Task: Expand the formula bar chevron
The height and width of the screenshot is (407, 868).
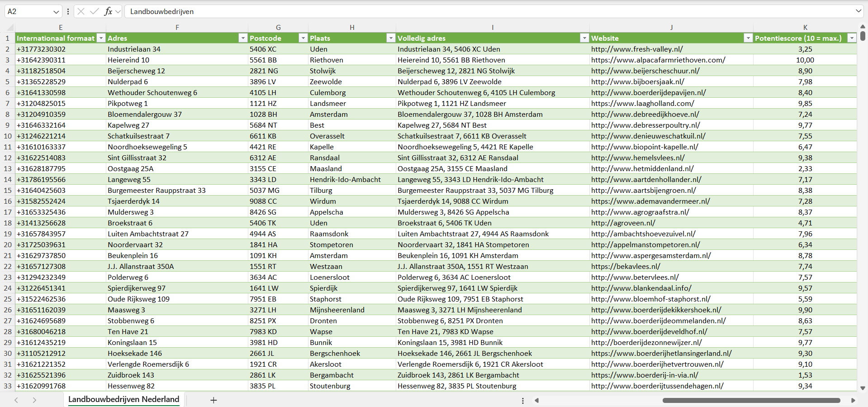Action: point(858,11)
